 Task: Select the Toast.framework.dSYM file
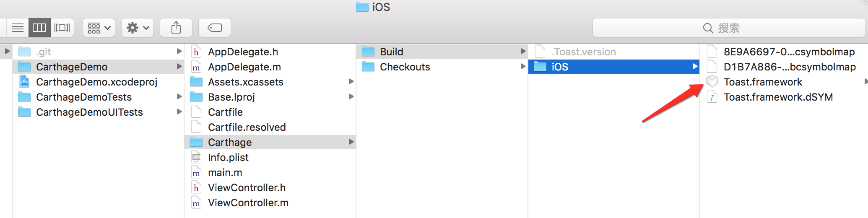point(778,97)
